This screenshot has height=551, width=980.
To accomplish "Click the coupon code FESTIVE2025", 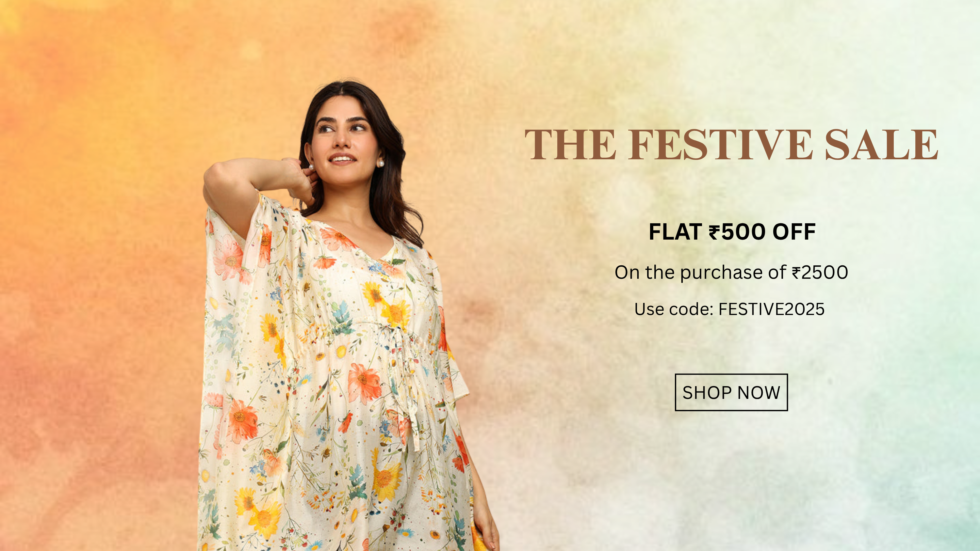I will [771, 309].
